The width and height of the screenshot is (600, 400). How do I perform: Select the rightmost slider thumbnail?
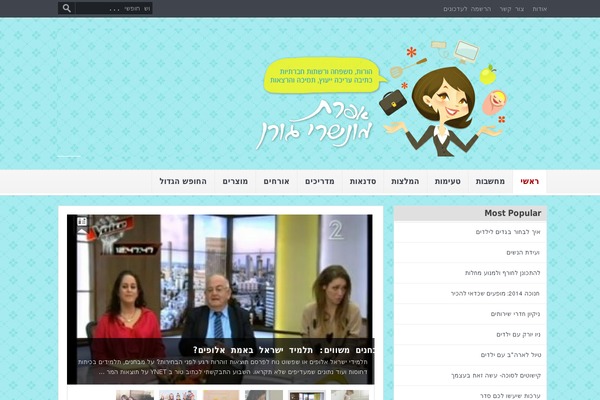point(350,395)
